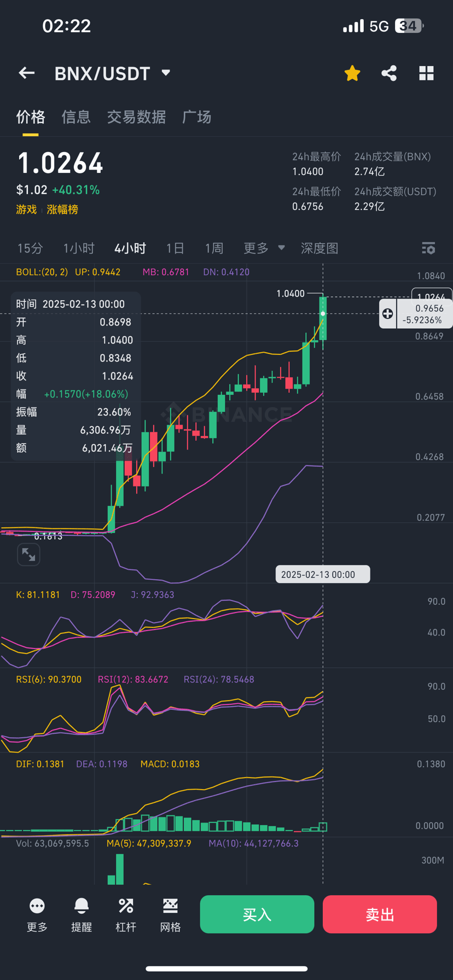This screenshot has height=980, width=453.
Task: Toggle the favorite star icon
Action: [x=352, y=73]
